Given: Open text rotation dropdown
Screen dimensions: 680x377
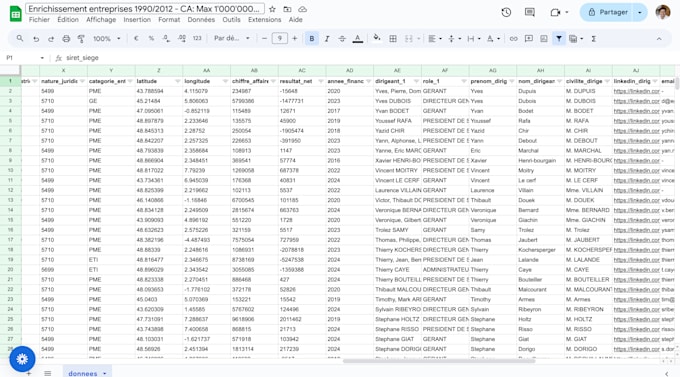Looking at the screenshot, I should [493, 39].
